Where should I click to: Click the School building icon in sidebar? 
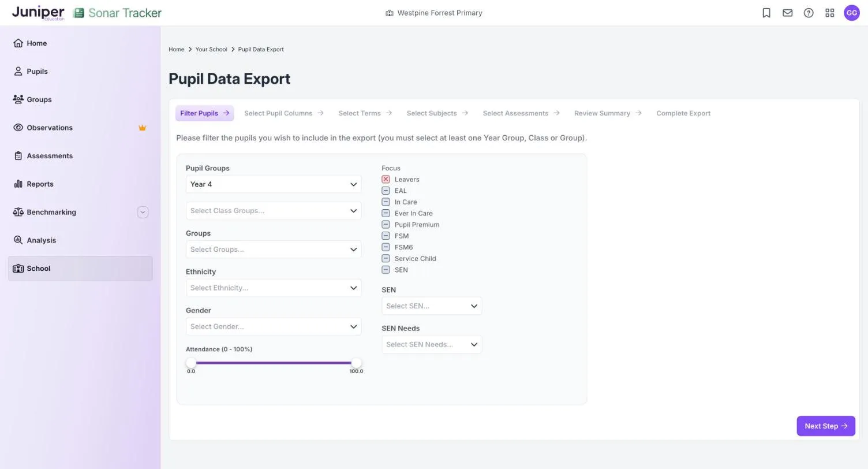(18, 269)
